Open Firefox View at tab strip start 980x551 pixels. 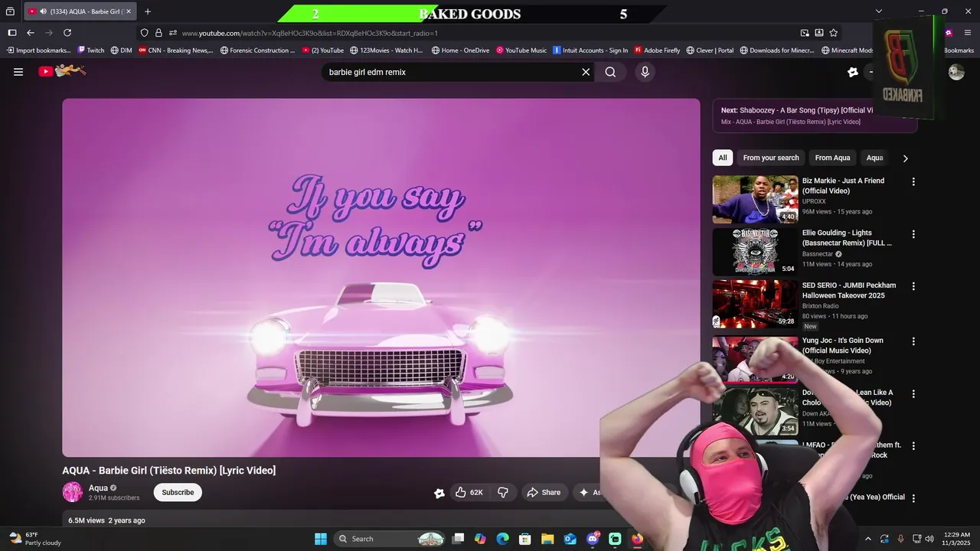coord(10,11)
